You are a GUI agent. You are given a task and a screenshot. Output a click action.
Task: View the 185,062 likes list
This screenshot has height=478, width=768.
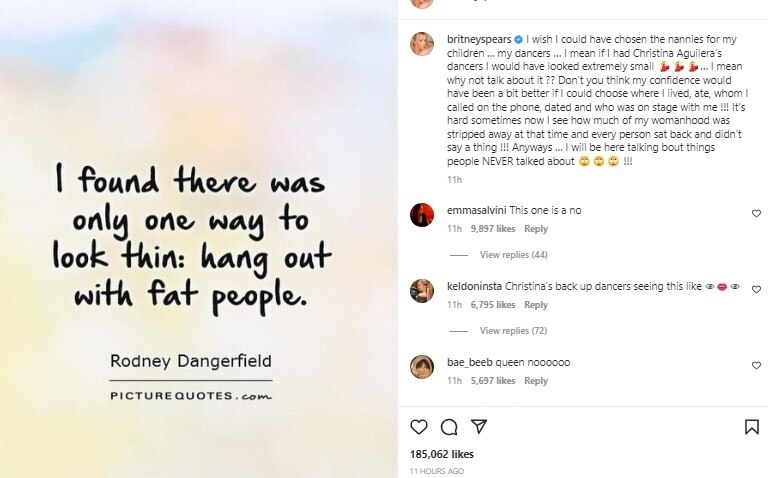coord(443,454)
